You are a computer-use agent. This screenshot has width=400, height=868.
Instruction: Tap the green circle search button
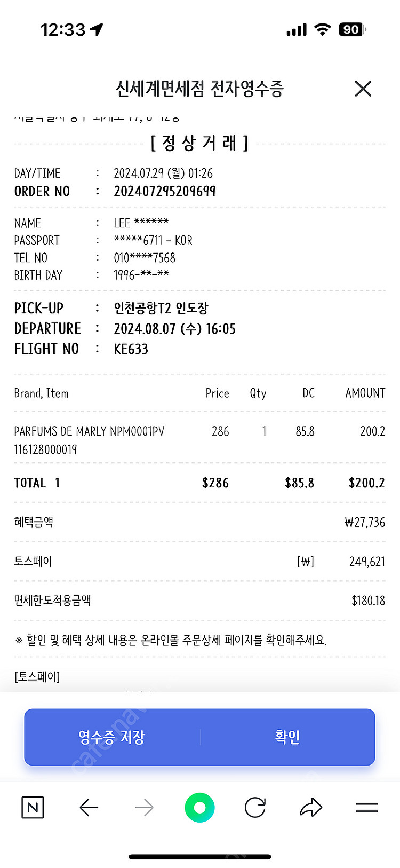tap(199, 808)
